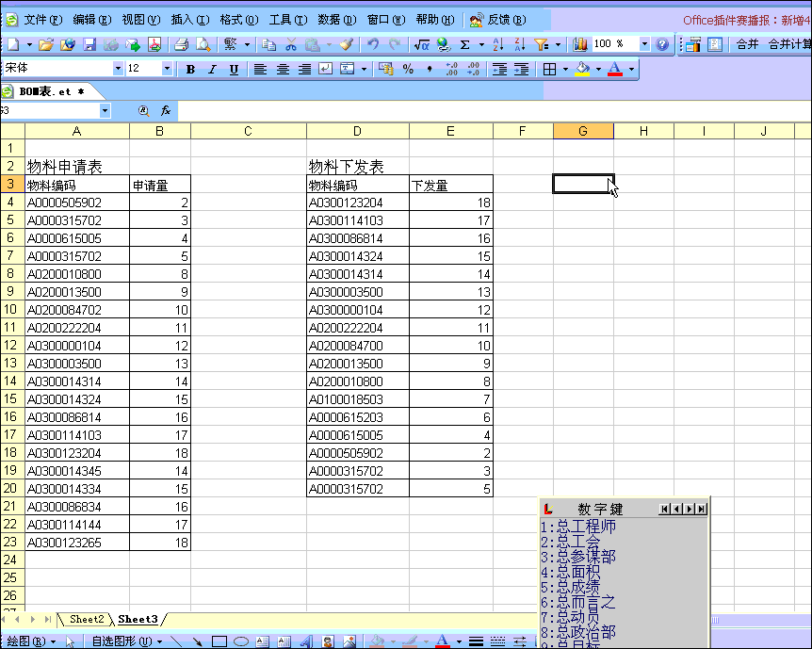
Task: Sort descending Z to A
Action: (519, 45)
